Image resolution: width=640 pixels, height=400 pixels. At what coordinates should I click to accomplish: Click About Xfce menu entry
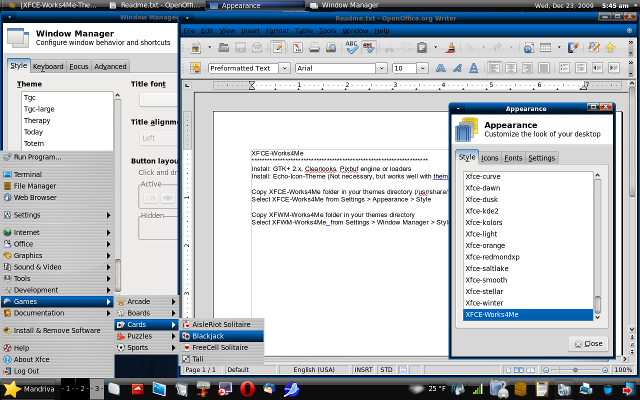coord(57,359)
